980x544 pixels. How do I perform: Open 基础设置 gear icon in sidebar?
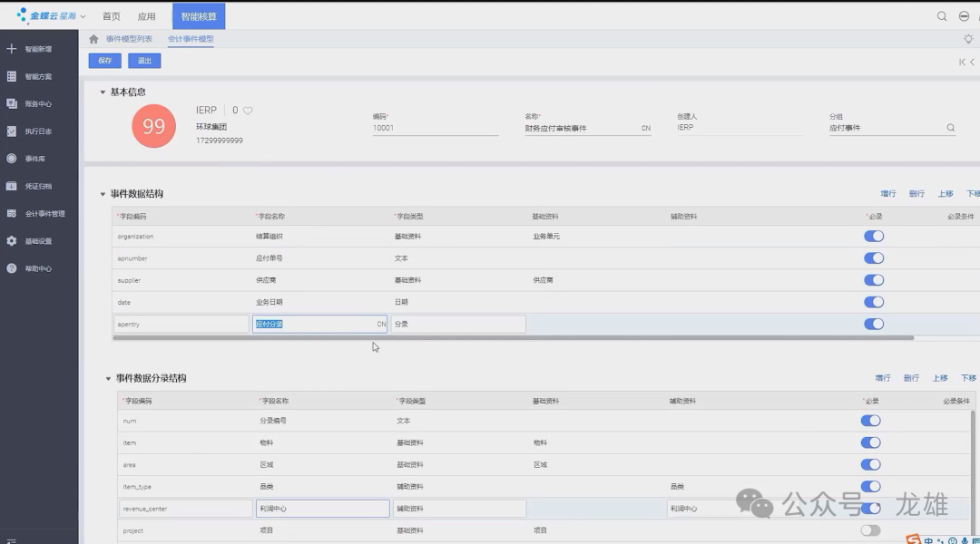(x=12, y=241)
